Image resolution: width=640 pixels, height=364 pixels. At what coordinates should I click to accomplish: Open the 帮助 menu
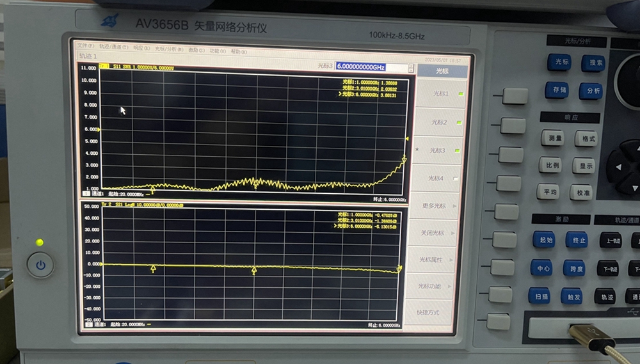(x=239, y=51)
